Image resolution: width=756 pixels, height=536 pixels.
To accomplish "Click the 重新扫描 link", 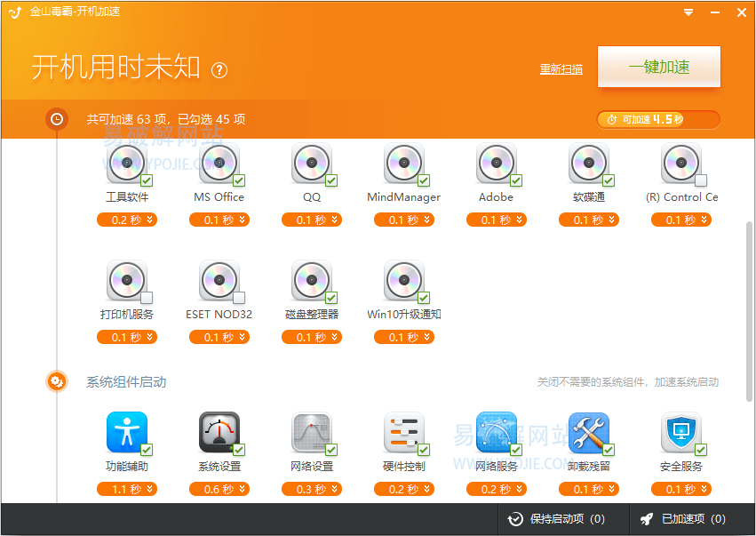I will [x=561, y=69].
